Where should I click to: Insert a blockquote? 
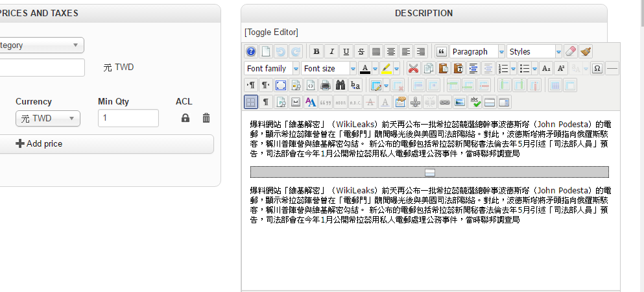[441, 51]
